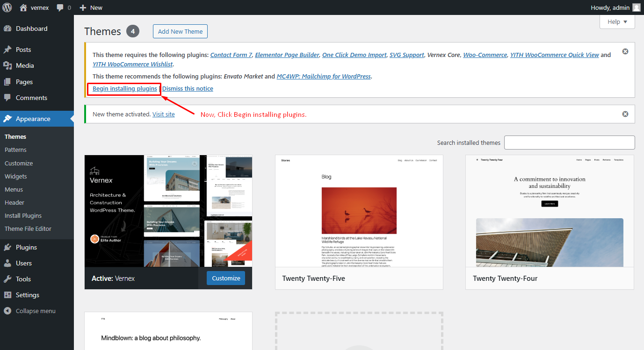This screenshot has width=644, height=350.
Task: Click the Customize button on Vernex theme
Action: click(x=226, y=278)
